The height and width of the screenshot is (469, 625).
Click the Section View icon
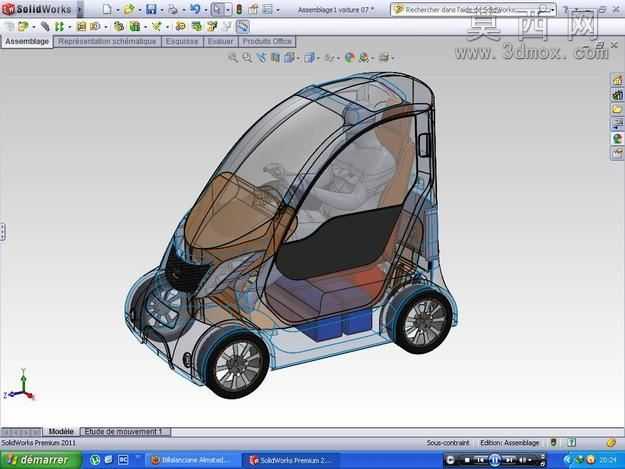[x=275, y=58]
